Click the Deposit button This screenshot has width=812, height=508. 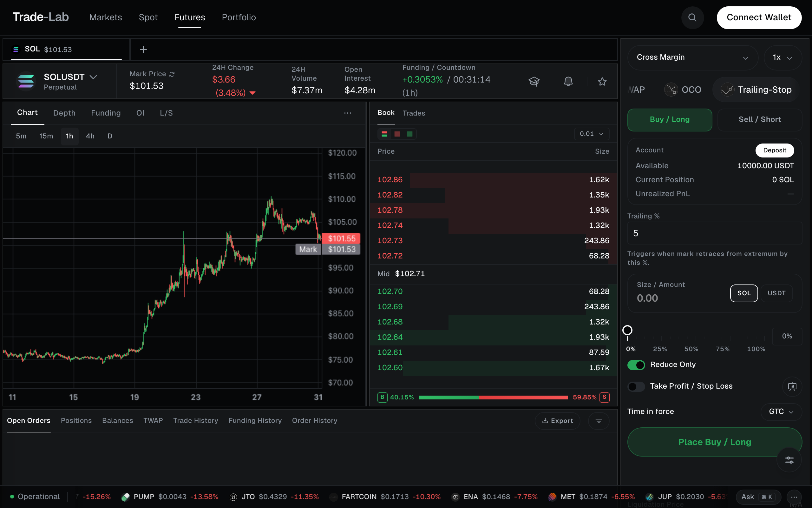pyautogui.click(x=775, y=150)
